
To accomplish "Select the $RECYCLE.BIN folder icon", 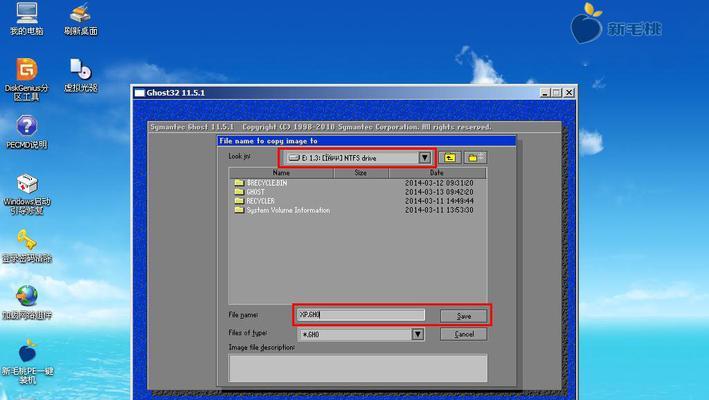I will [239, 183].
